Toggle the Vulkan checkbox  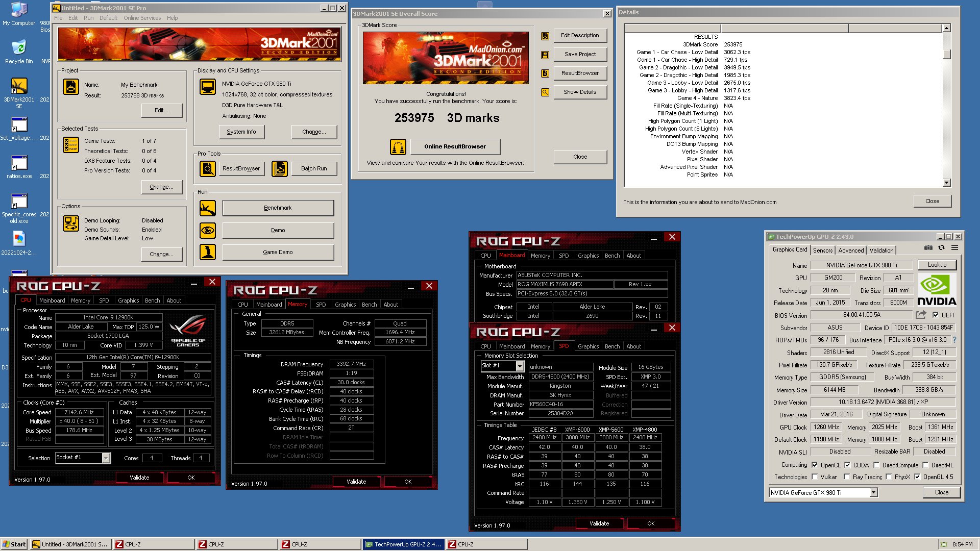tap(815, 477)
